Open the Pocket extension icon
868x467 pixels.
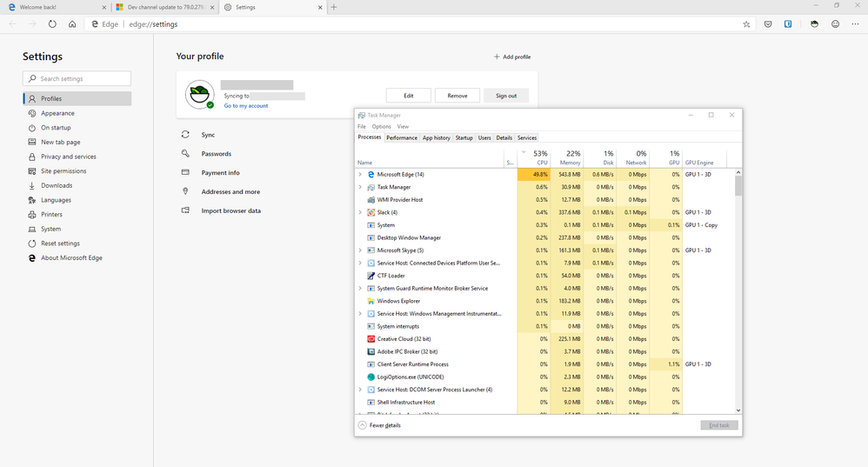[x=768, y=24]
